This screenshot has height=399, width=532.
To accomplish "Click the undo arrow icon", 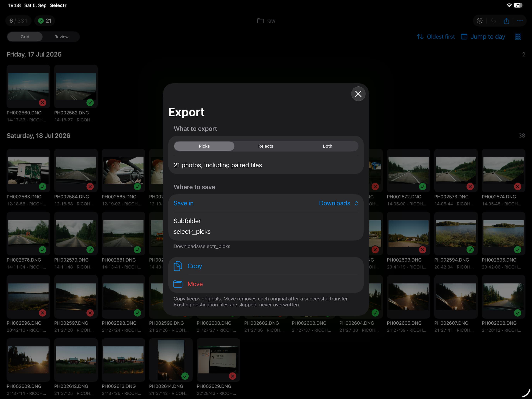I will pyautogui.click(x=493, y=21).
